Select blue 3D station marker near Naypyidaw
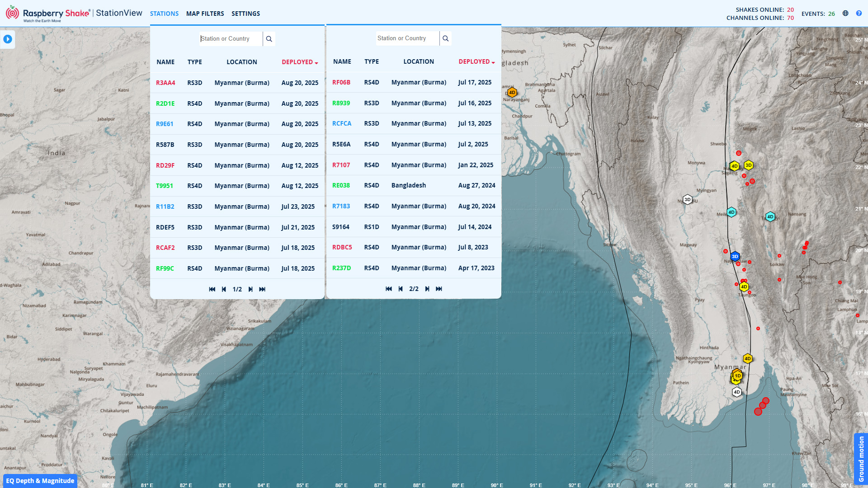Image resolution: width=868 pixels, height=488 pixels. coord(735,257)
